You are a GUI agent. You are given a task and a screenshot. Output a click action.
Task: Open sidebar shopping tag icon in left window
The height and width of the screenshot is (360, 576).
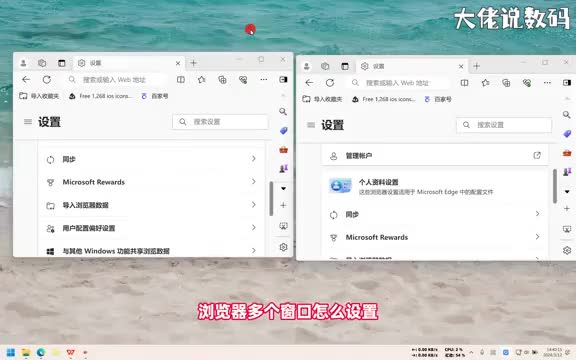tap(283, 130)
